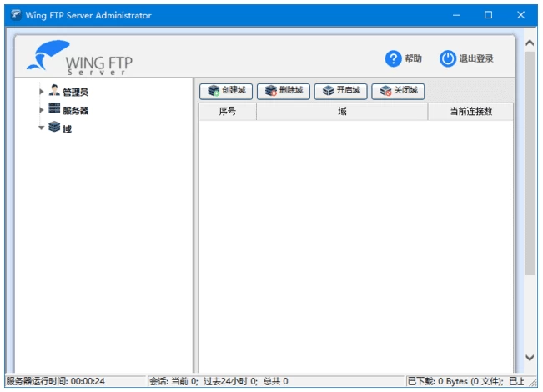This screenshot has width=543, height=392.
Task: Click the logout power icon
Action: tap(448, 58)
